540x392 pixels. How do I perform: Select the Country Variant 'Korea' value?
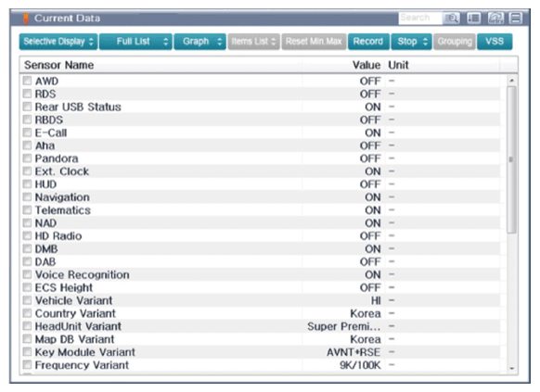pos(366,313)
